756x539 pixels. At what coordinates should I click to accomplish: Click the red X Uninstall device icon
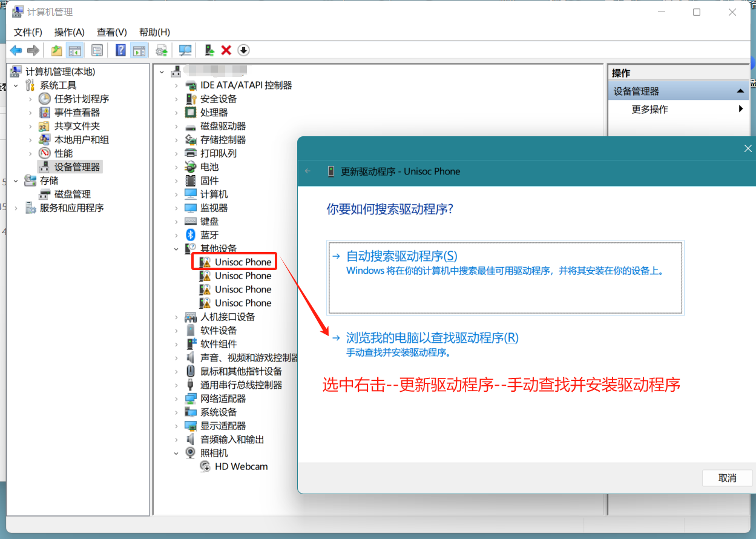pyautogui.click(x=226, y=50)
